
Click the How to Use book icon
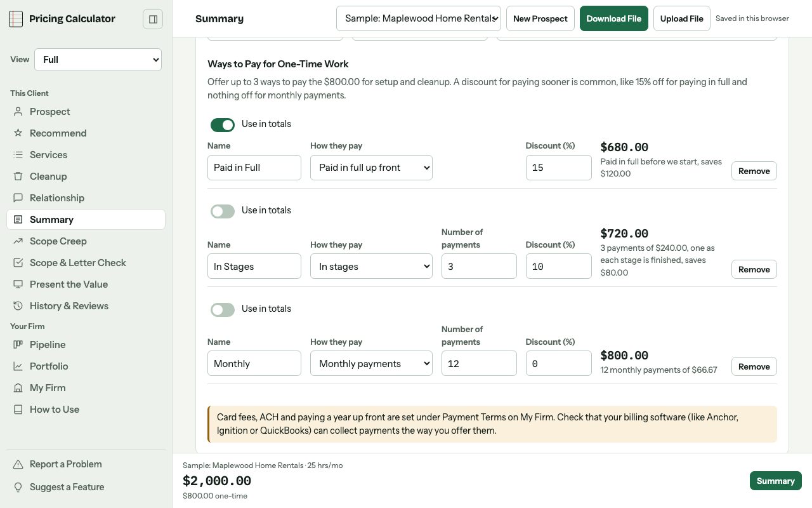(x=18, y=410)
